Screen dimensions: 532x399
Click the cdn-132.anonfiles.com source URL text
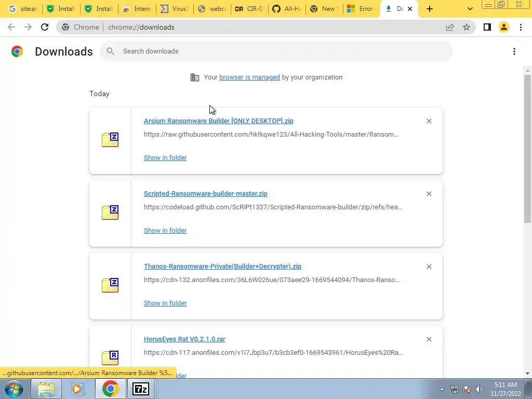[x=272, y=280]
